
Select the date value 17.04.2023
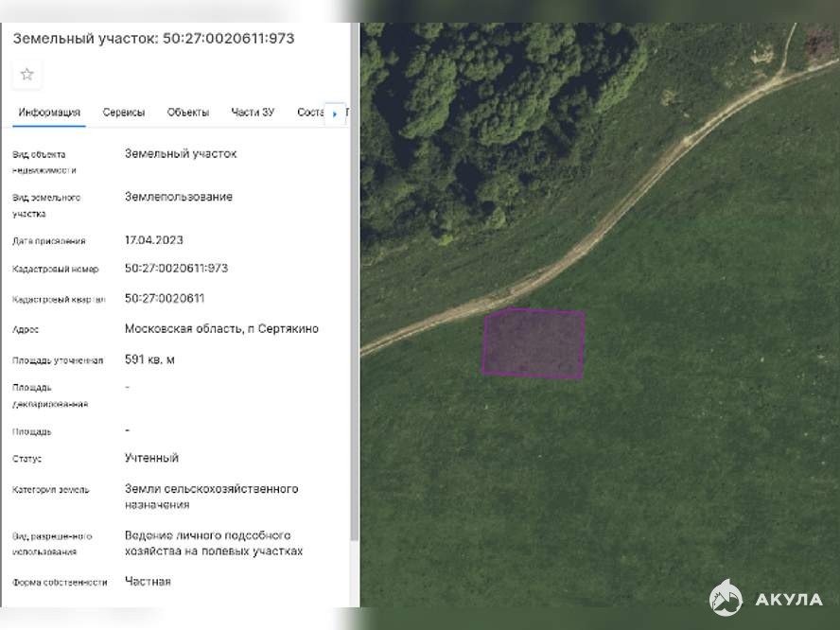click(154, 240)
